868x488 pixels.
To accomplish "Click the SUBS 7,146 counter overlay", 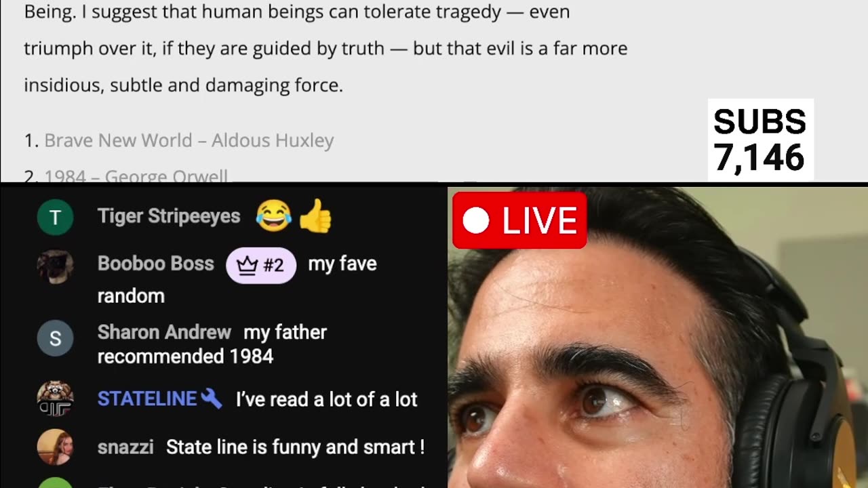I will point(760,140).
